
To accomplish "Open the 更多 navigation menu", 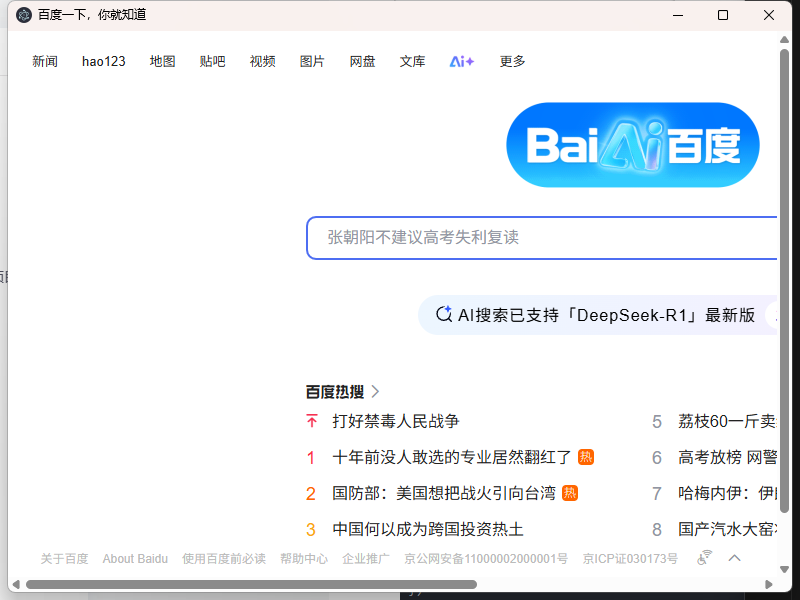I will (x=512, y=62).
